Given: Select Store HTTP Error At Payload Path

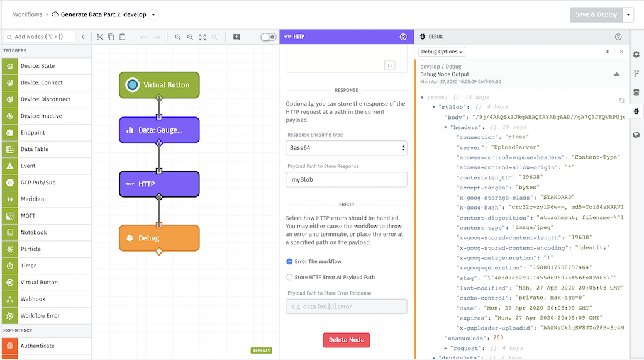Looking at the screenshot, I should pyautogui.click(x=289, y=278).
